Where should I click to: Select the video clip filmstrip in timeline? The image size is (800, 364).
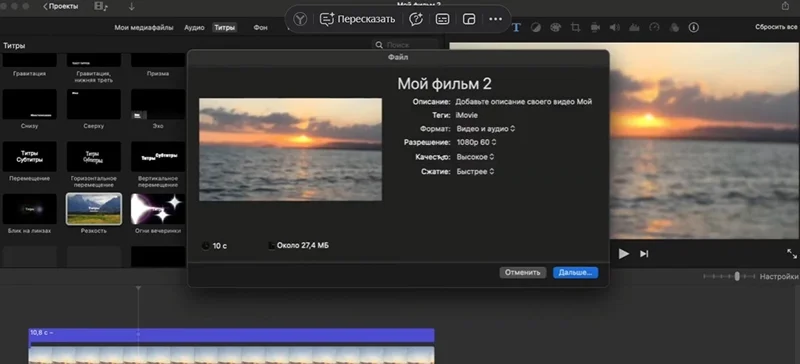pos(232,355)
